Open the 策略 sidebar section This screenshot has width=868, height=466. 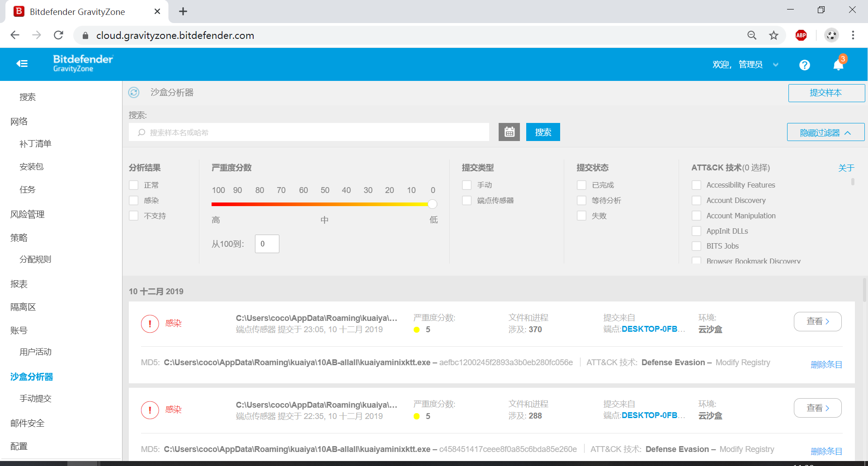(x=19, y=238)
